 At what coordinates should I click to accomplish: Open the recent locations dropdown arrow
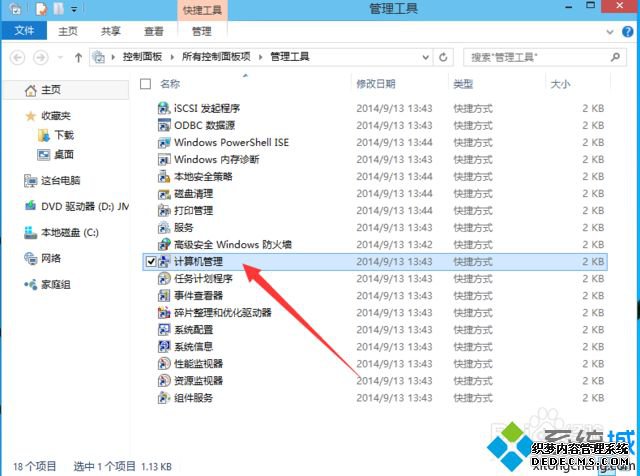(60, 58)
